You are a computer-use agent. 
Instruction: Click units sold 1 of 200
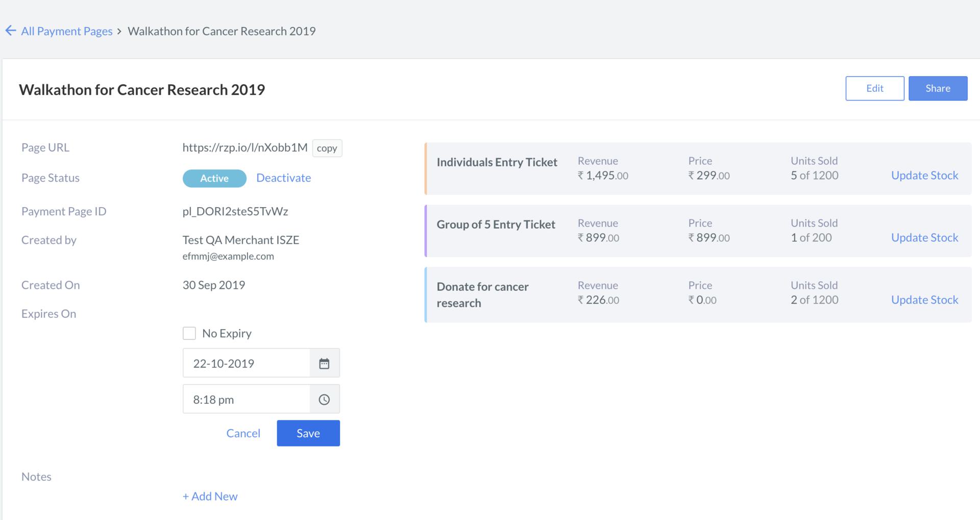[x=811, y=237]
